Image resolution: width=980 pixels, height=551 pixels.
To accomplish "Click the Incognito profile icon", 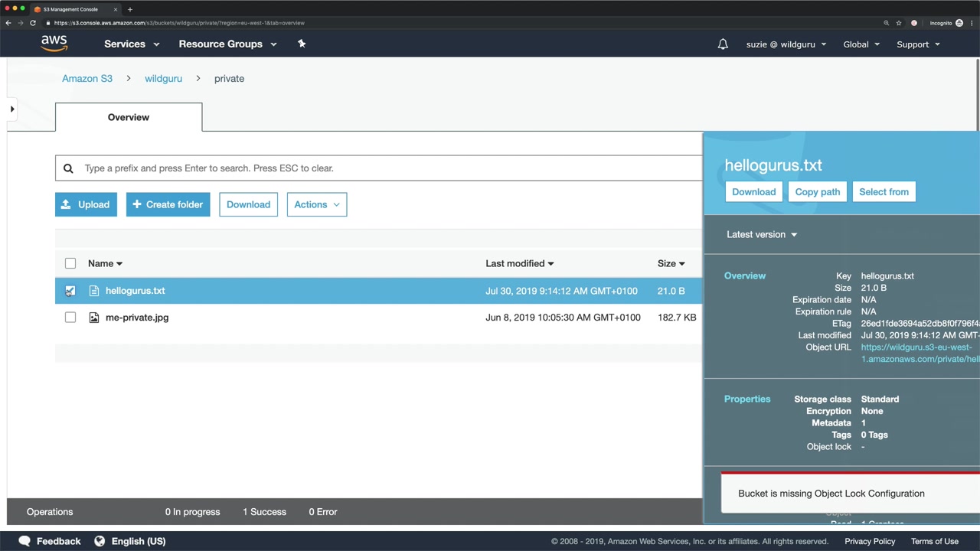I will click(959, 23).
